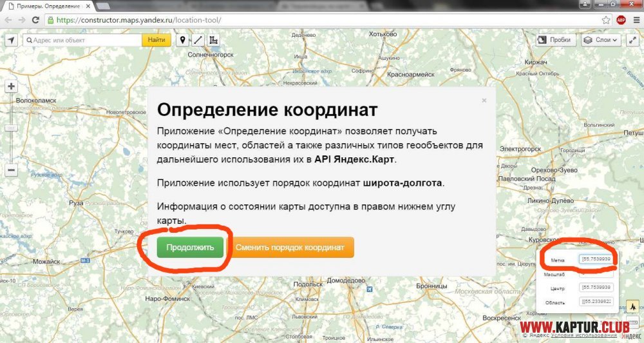Open a new browser tab

click(x=102, y=6)
